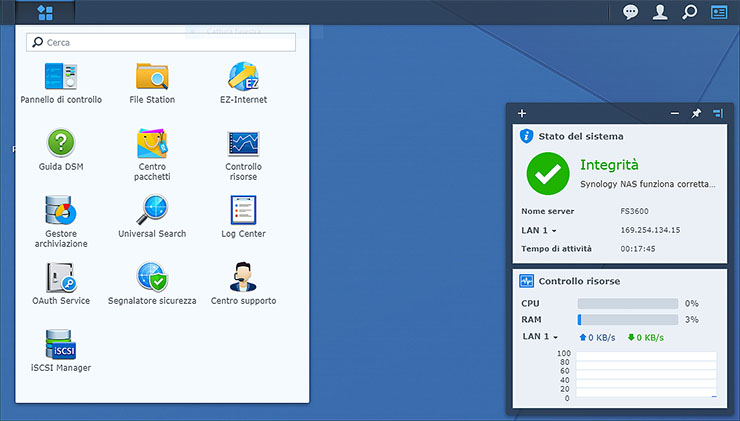
Task: Add a widget with plus button
Action: (522, 114)
